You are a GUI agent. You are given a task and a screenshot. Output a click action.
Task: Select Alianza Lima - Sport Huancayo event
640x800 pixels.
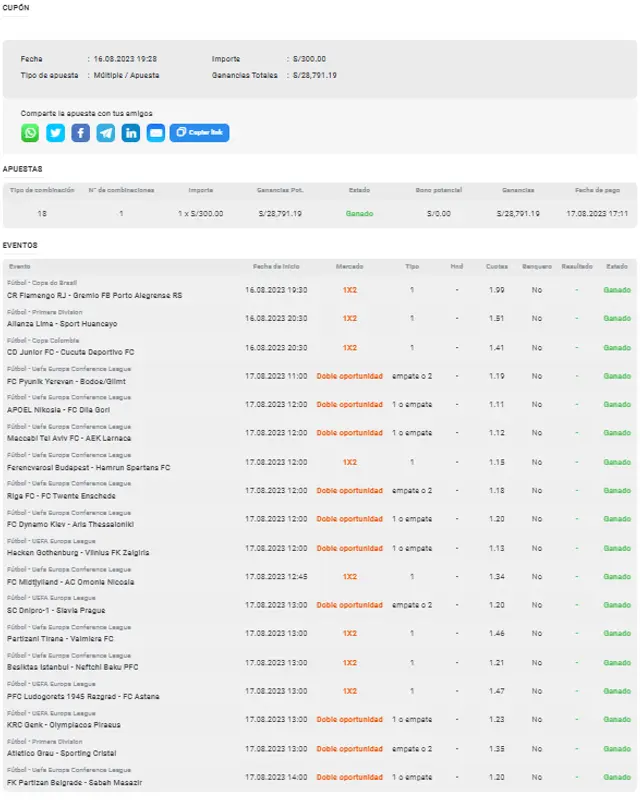click(x=62, y=324)
